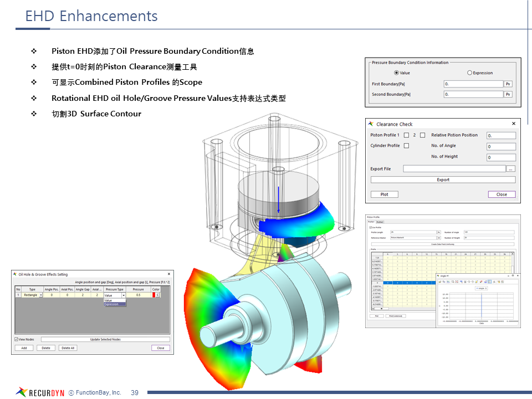Click the Pv button beside Profile Length
Screen dimensions: 532x399
438,232
